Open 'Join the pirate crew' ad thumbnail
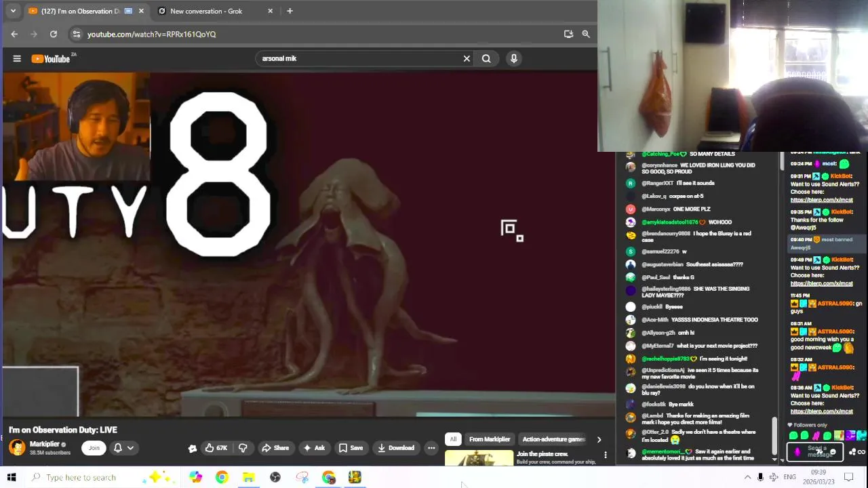This screenshot has height=488, width=868. click(x=479, y=458)
